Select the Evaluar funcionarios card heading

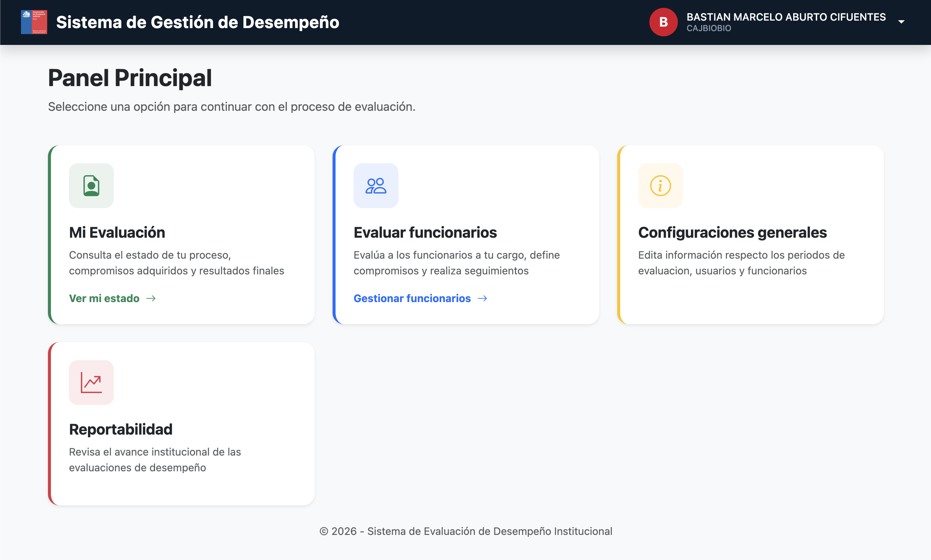click(425, 232)
